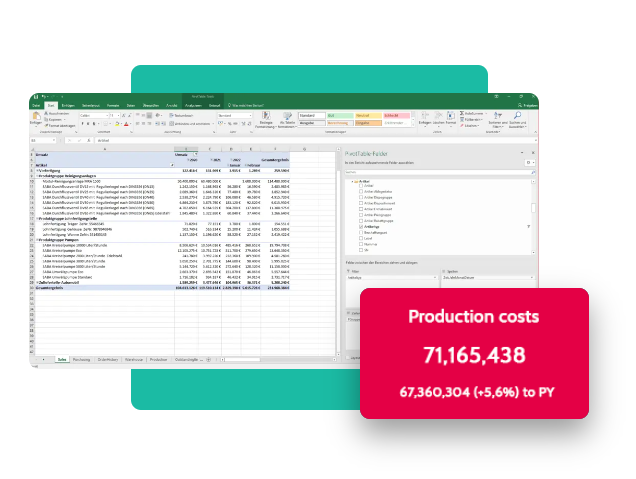Check the Beschaffungsart field checkbox

[x=361, y=233]
